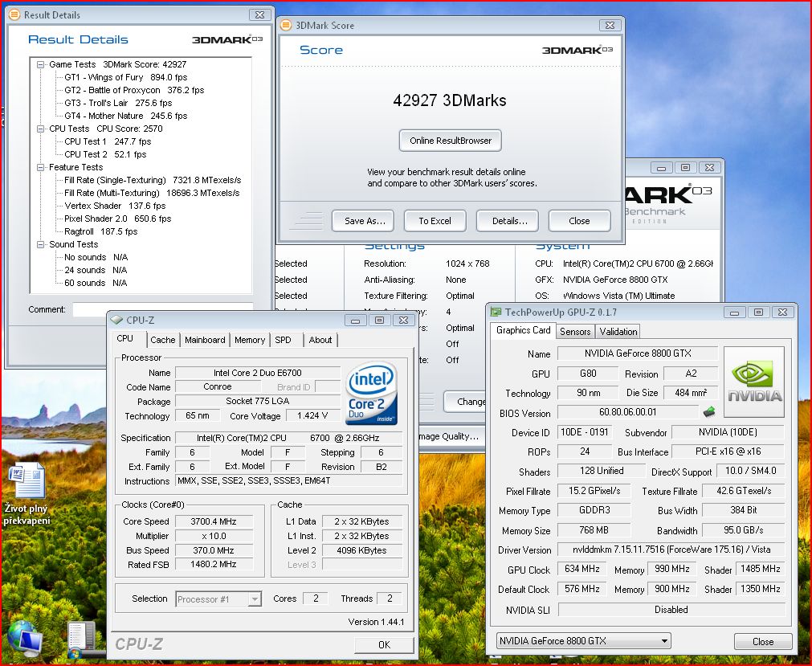This screenshot has width=812, height=666.
Task: Minimize the GPU-Z window
Action: click(734, 313)
